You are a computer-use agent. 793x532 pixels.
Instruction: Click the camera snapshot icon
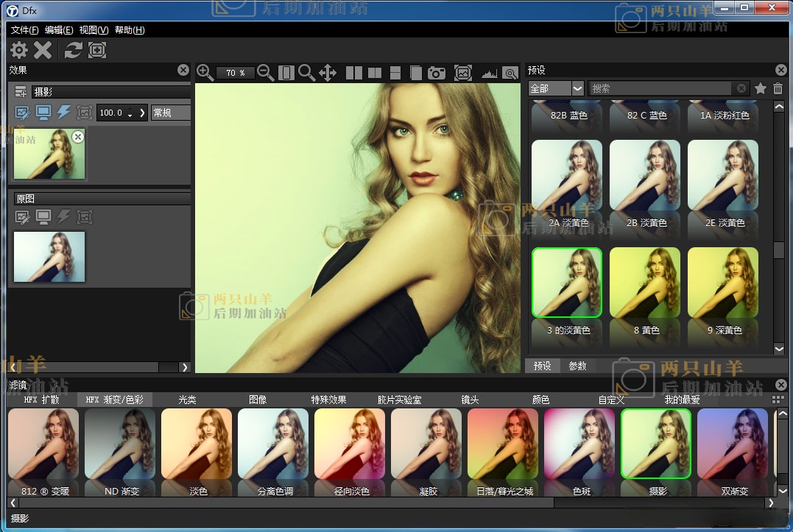click(x=437, y=73)
